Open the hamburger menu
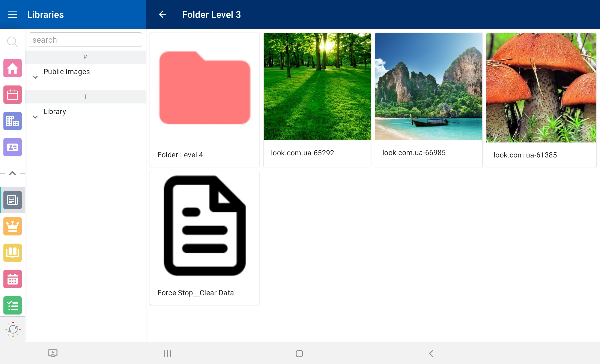The image size is (600, 364). click(13, 14)
